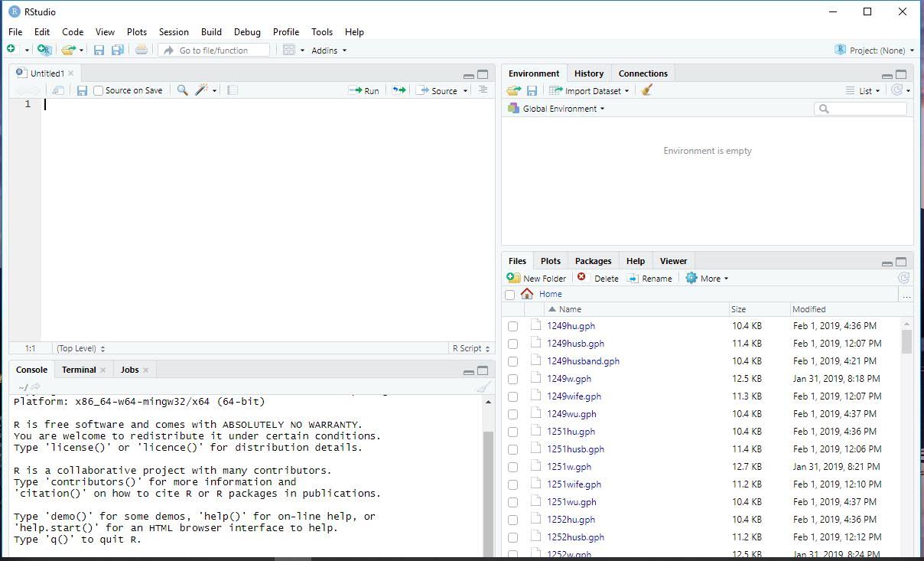
Task: Clear the console with the broom icon
Action: (483, 387)
